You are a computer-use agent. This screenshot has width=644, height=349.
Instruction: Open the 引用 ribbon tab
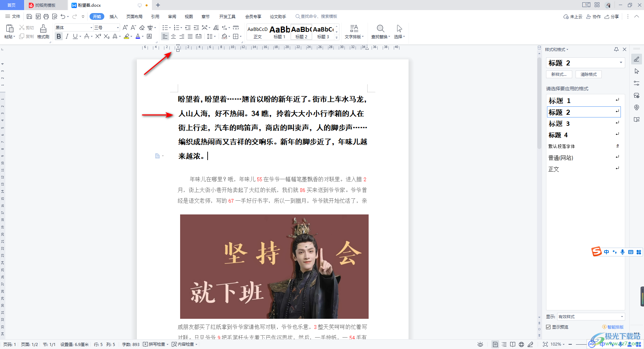pos(155,16)
